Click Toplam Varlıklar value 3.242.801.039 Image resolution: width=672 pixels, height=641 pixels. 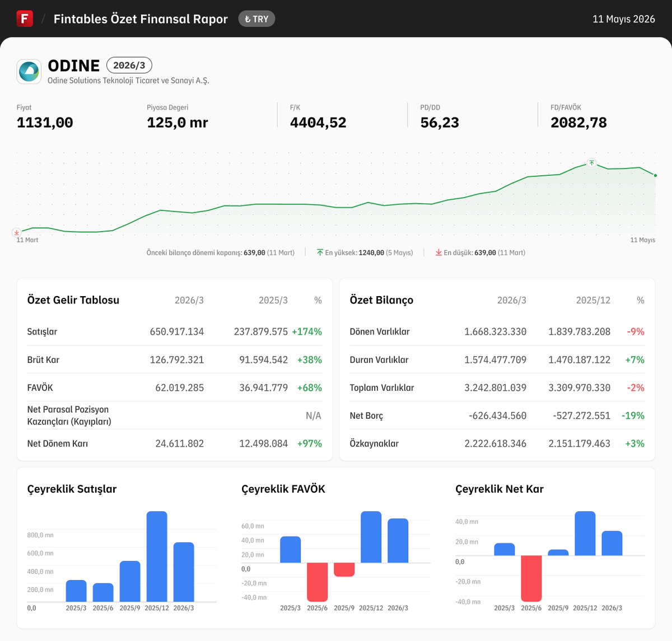click(496, 387)
